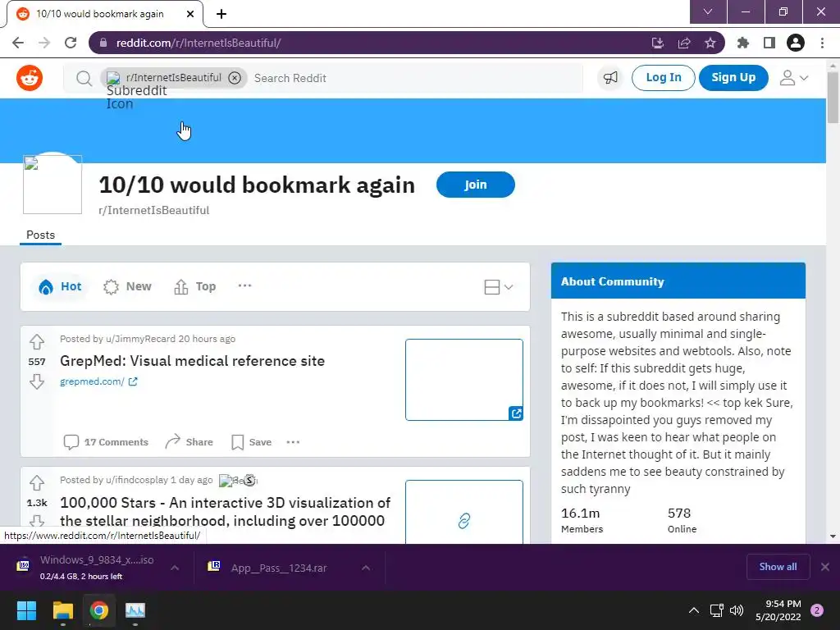Focus the Search Reddit input field
840x630 pixels.
[x=416, y=78]
